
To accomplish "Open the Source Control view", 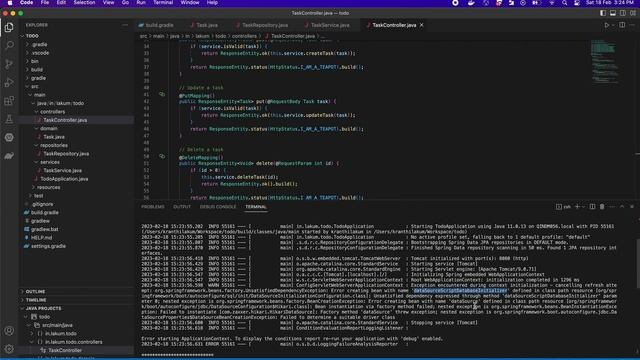I will click(9, 64).
